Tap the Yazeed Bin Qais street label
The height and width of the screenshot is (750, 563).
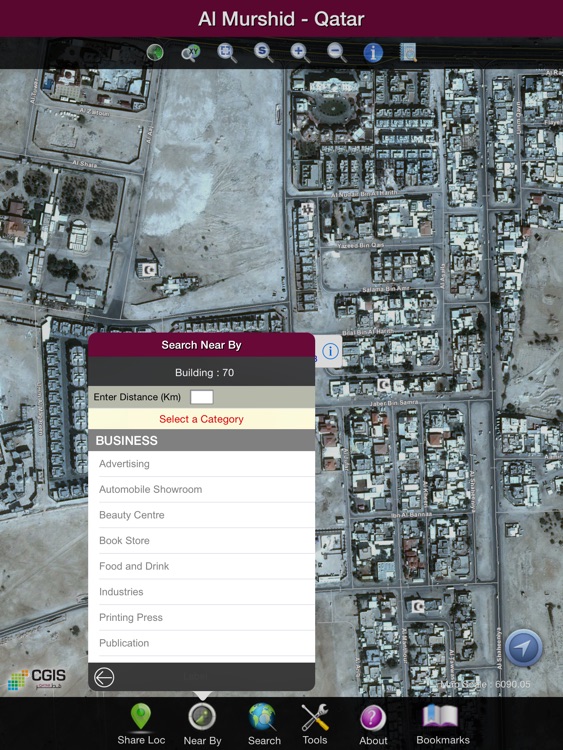[360, 245]
